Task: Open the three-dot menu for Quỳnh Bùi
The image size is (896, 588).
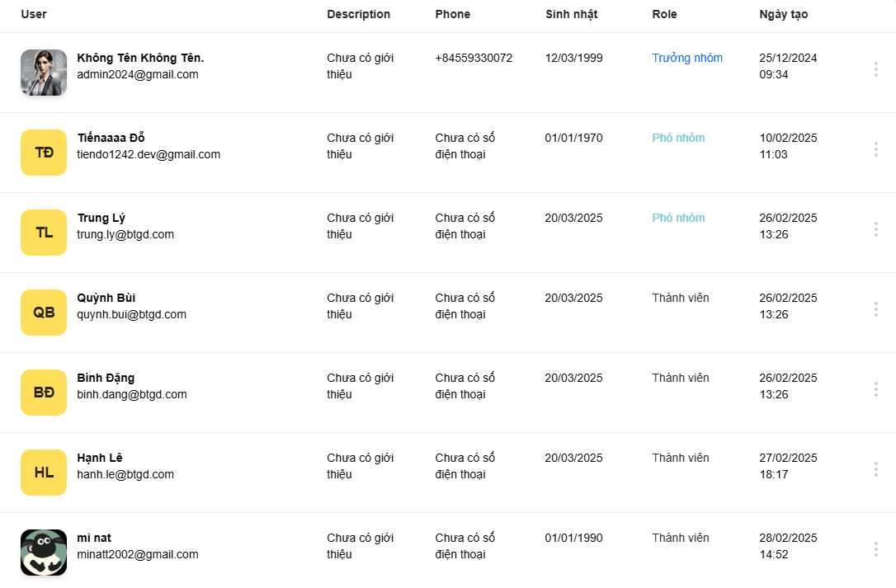Action: pos(875,310)
